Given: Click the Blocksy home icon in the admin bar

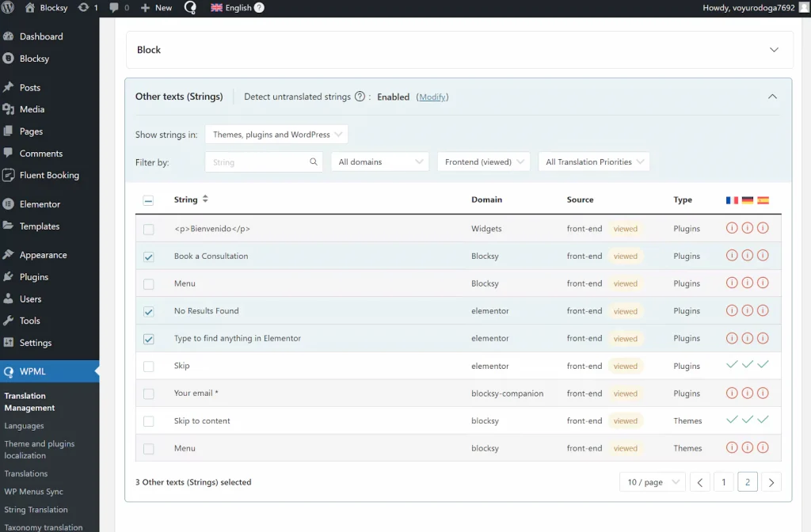Looking at the screenshot, I should click(x=30, y=8).
